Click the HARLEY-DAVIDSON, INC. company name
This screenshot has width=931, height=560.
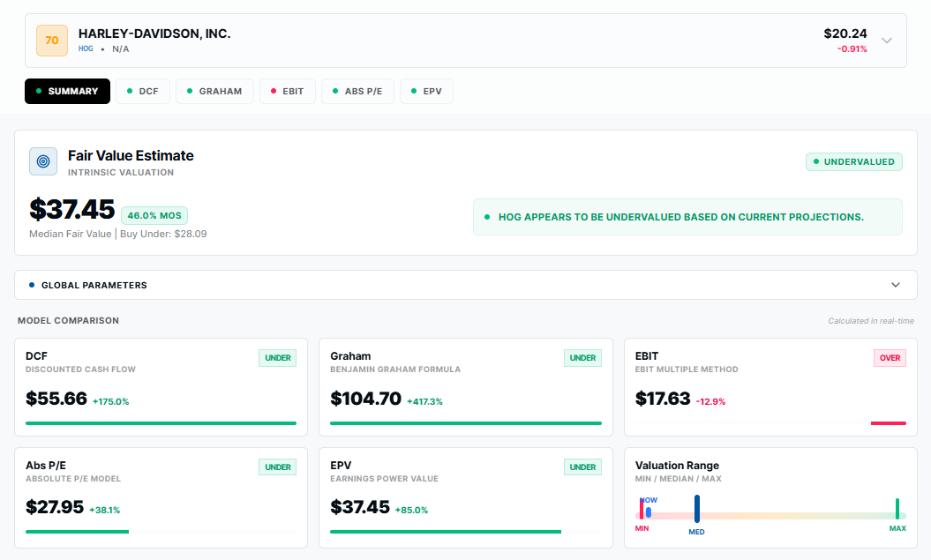pos(154,34)
